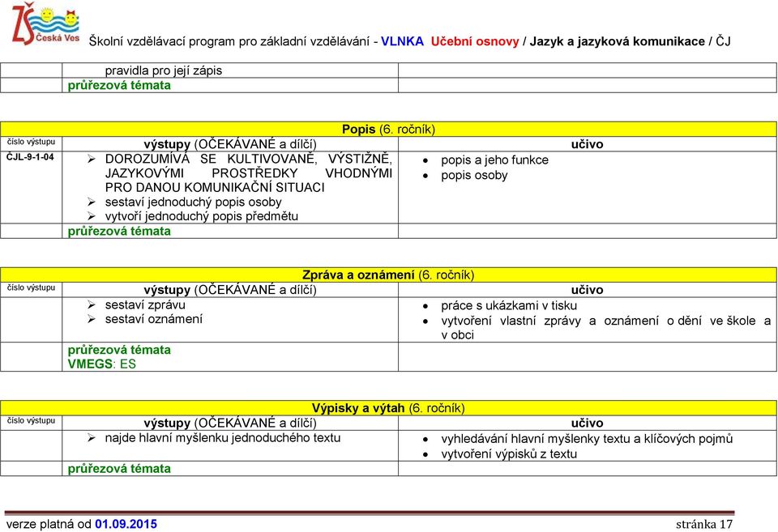Click the green 'VMEGS: ES' text

pos(102,364)
